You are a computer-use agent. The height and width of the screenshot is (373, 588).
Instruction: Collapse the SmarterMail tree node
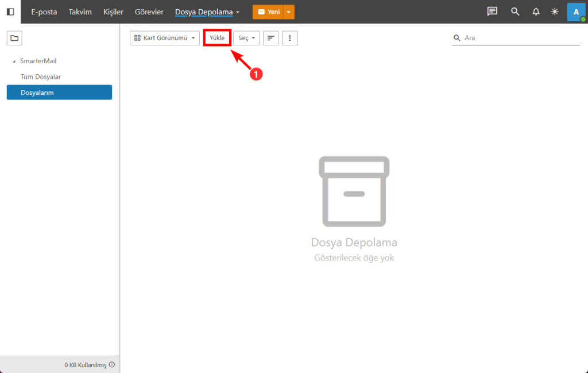14,61
